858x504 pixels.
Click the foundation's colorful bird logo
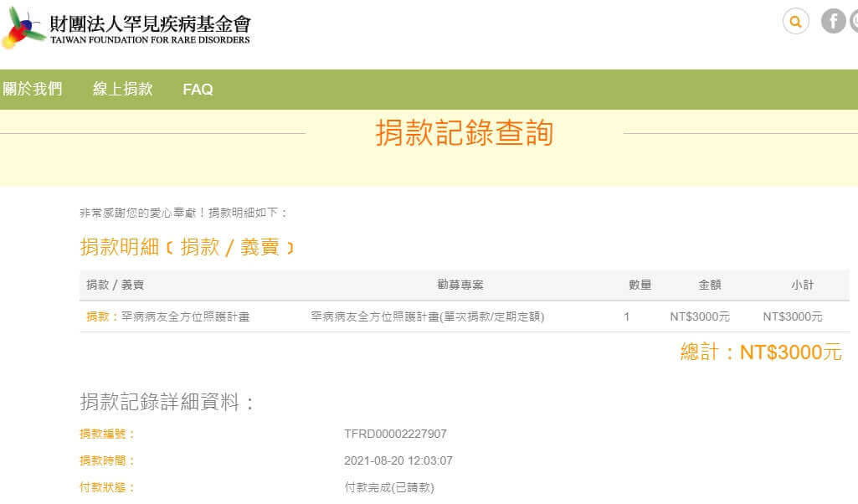tap(23, 28)
